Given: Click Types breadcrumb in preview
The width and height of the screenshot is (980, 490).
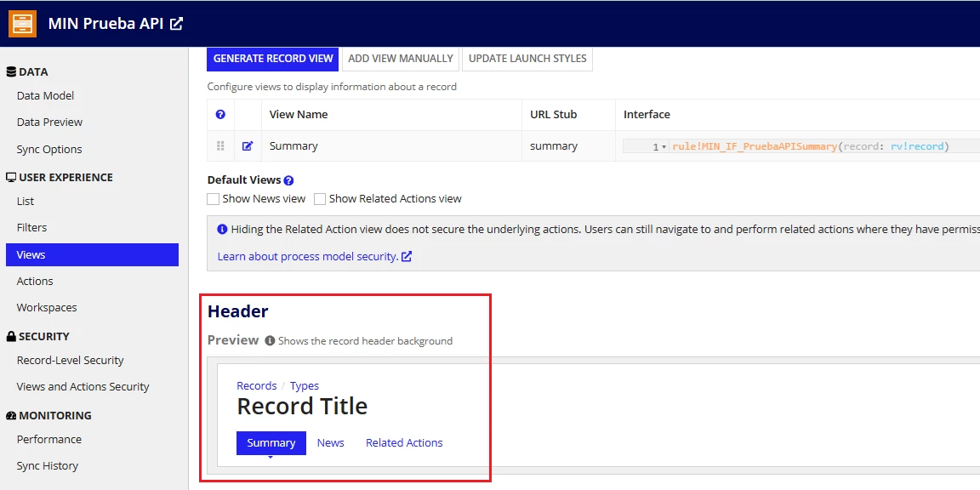Looking at the screenshot, I should coord(305,385).
